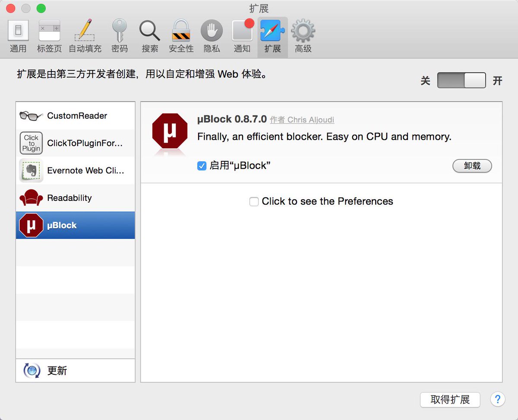Click the Evernote Web Clipper elephant icon
The image size is (518, 420).
click(x=31, y=170)
